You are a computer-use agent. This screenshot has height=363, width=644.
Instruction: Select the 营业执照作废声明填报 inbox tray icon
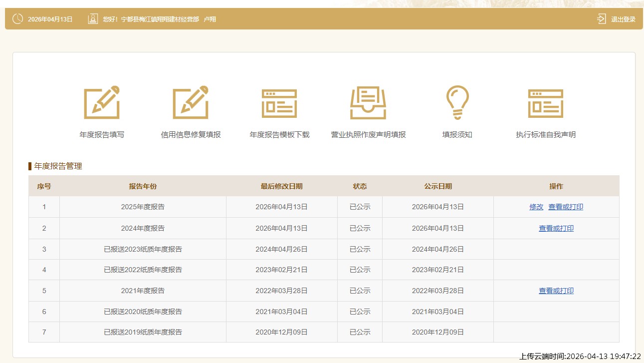coord(368,103)
